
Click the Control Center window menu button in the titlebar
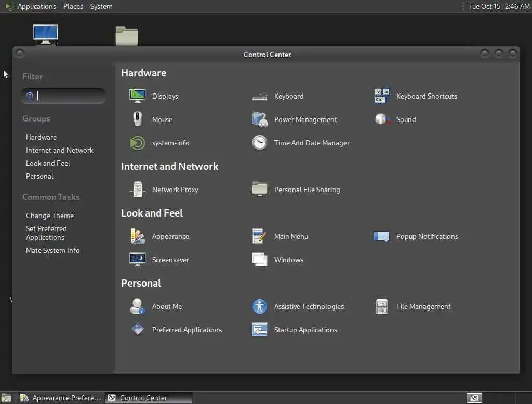point(20,53)
